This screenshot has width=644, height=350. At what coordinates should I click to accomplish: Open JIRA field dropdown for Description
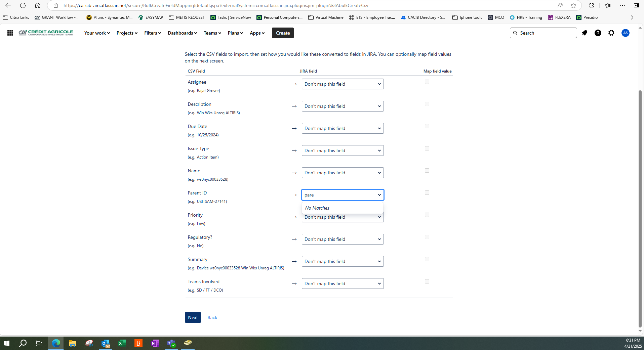click(343, 106)
